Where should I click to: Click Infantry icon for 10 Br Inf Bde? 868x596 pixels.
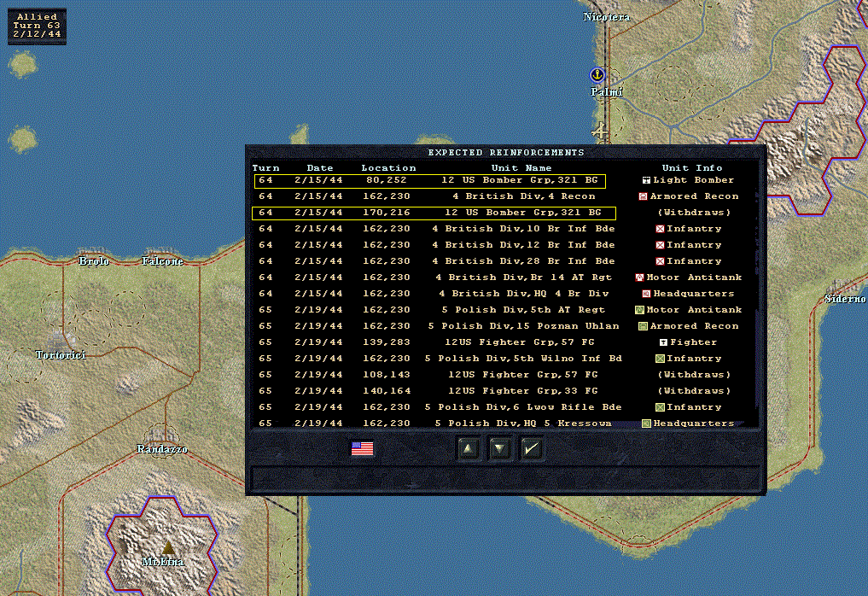660,229
